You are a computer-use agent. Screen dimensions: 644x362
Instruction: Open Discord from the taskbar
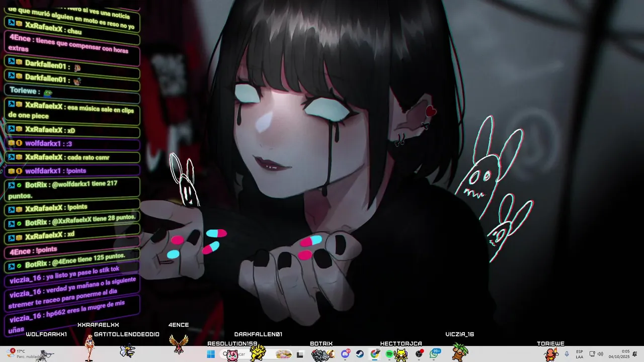coord(345,354)
